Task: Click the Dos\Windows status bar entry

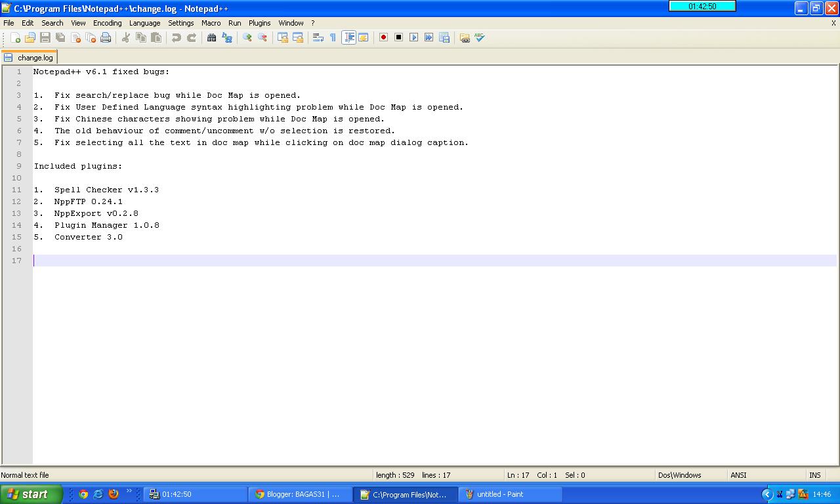Action: coord(679,475)
